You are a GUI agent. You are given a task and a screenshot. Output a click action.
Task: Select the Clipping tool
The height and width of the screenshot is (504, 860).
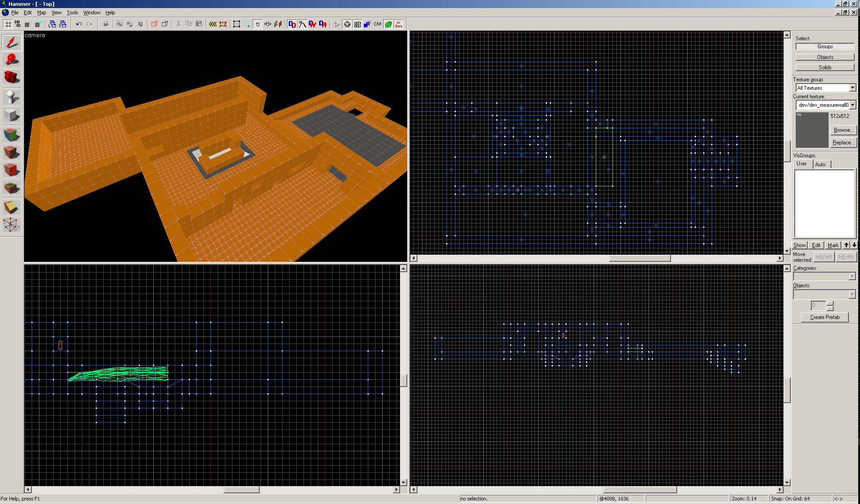pyautogui.click(x=12, y=207)
